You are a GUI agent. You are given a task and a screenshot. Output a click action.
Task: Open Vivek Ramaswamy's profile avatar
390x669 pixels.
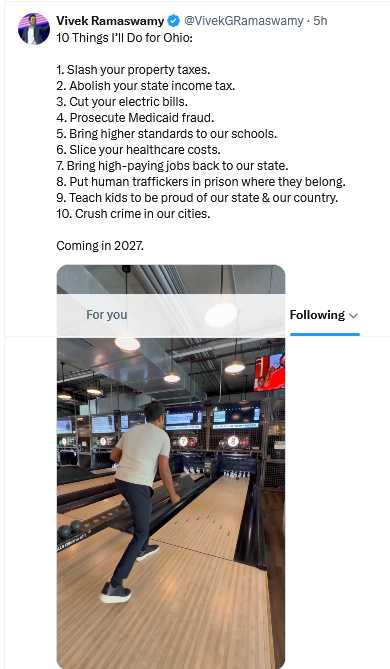34,29
